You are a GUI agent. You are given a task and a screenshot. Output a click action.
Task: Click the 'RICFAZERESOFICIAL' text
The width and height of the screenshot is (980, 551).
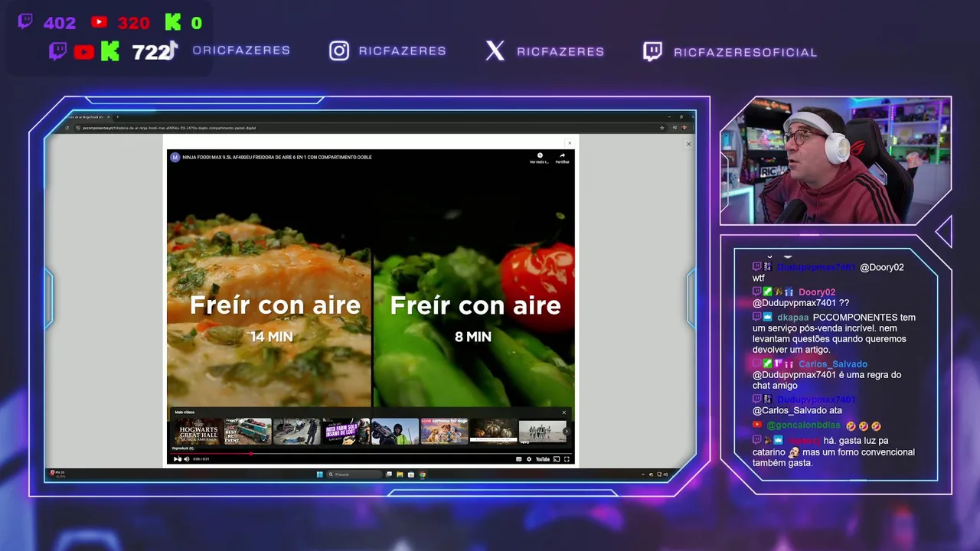(x=746, y=52)
